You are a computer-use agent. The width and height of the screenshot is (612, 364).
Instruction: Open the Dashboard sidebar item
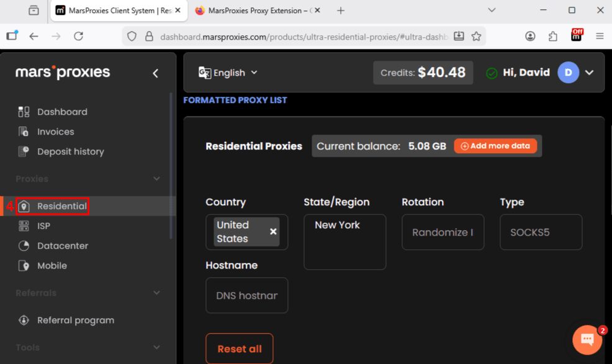coord(53,112)
